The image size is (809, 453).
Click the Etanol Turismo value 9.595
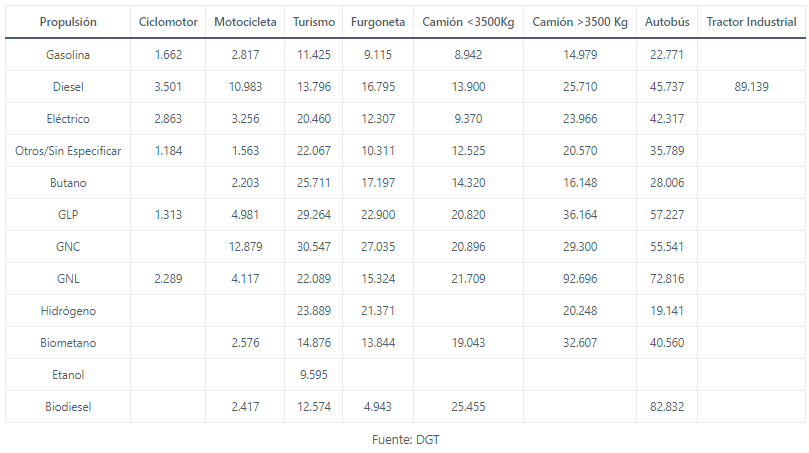click(314, 375)
